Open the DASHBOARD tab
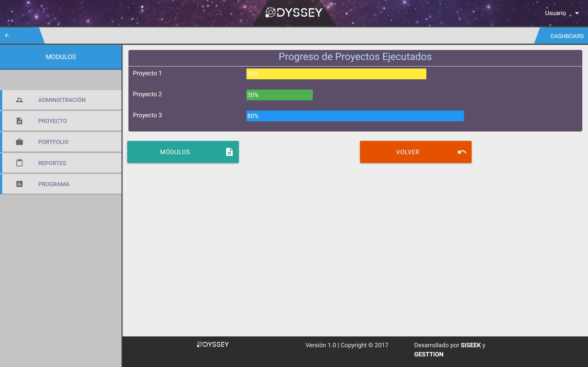 tap(567, 36)
